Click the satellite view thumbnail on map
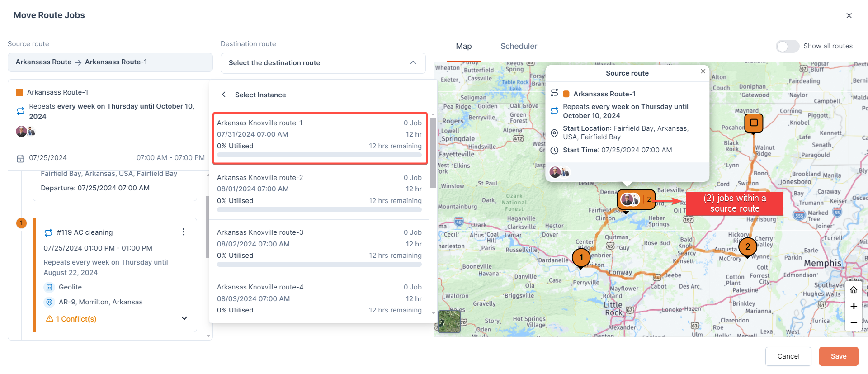The width and height of the screenshot is (868, 374). click(x=449, y=322)
